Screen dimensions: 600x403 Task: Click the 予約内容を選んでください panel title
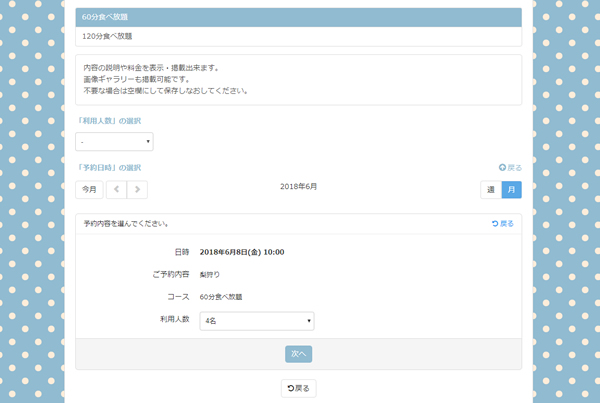pyautogui.click(x=125, y=224)
